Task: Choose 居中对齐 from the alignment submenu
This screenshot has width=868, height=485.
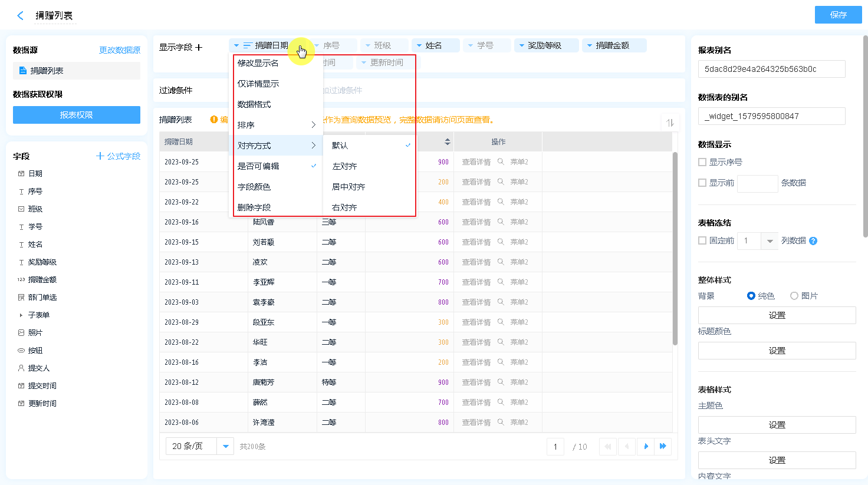Action: pos(348,187)
